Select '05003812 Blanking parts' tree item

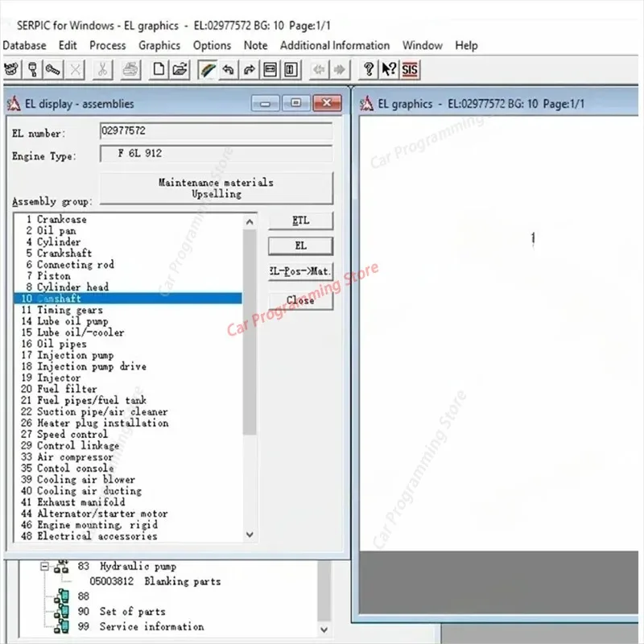coord(155,581)
